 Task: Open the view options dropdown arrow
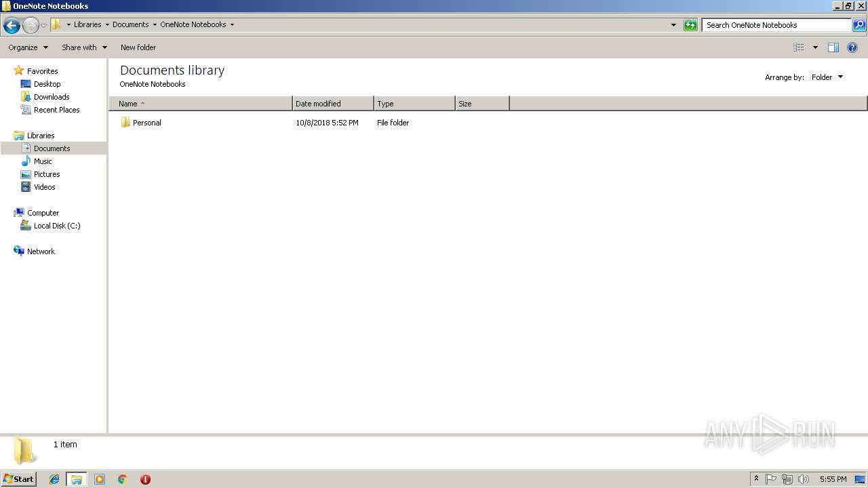(x=815, y=47)
